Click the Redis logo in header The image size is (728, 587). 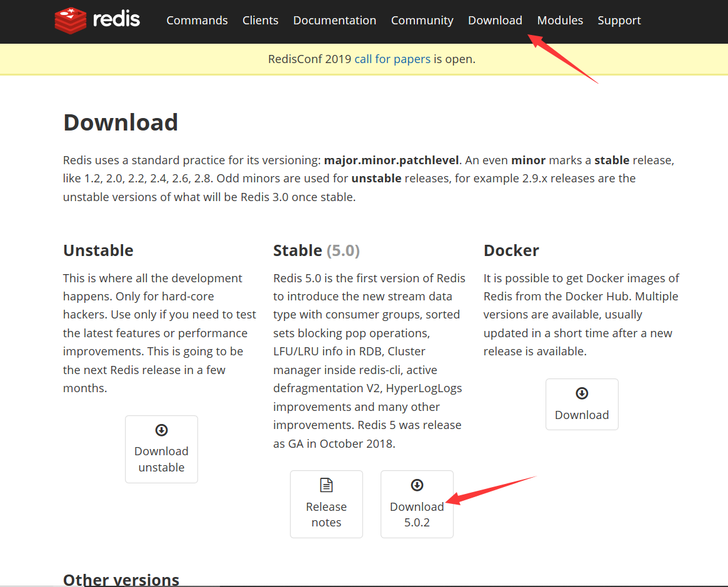[97, 21]
